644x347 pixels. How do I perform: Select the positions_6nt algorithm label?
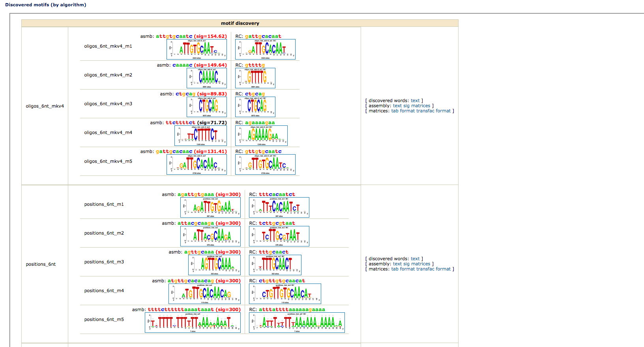[x=41, y=264]
